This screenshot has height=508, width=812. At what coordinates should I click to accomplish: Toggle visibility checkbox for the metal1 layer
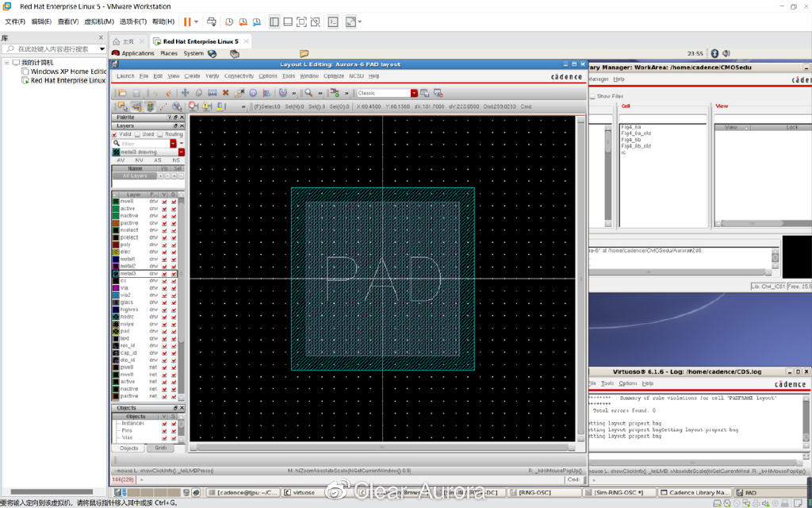point(164,260)
